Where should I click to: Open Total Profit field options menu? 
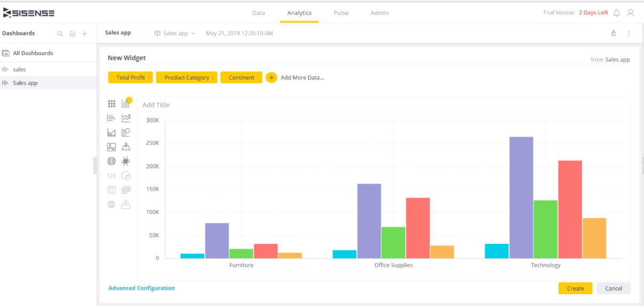point(149,78)
